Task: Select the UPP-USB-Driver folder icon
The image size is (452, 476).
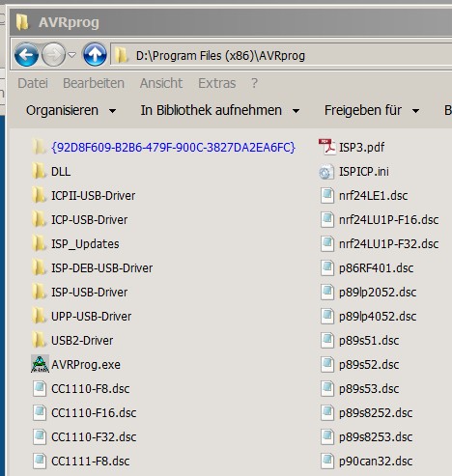Action: [40, 316]
